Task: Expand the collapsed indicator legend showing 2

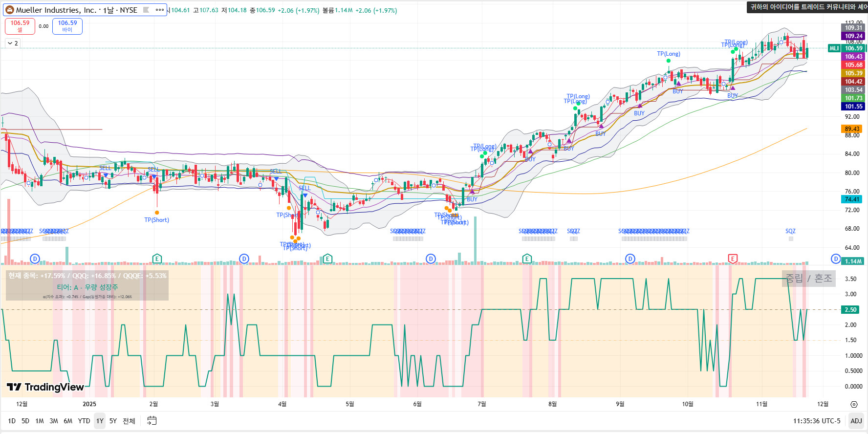Action: tap(13, 43)
